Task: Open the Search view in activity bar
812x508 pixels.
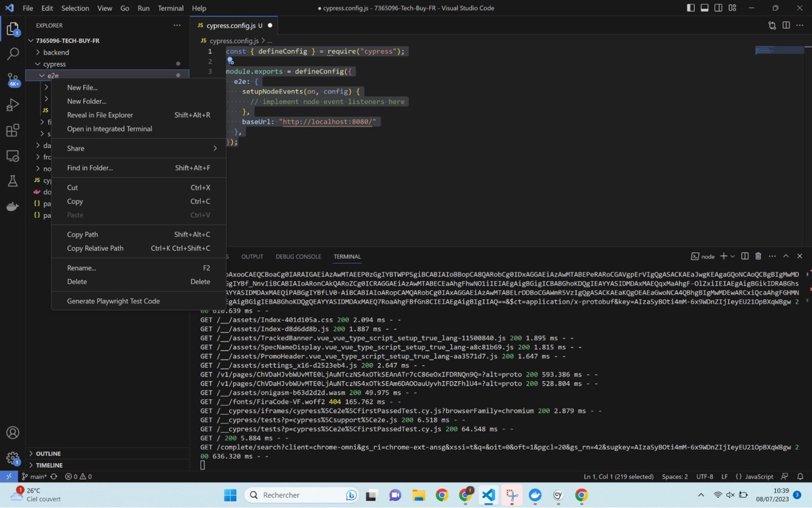Action: coord(13,54)
